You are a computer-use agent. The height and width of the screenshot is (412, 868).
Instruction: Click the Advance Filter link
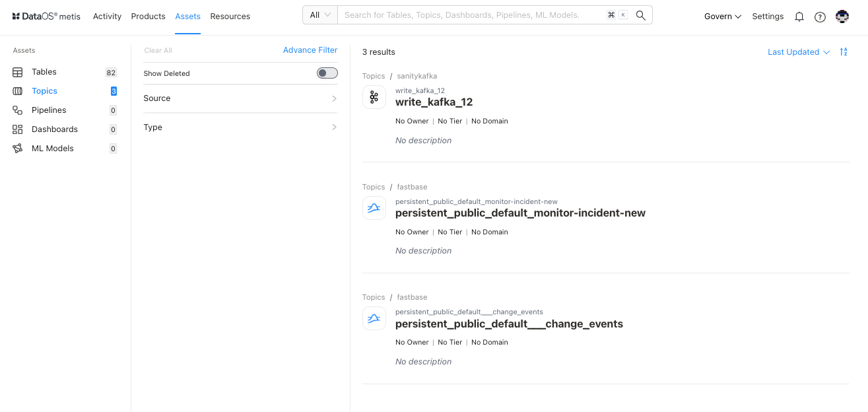pos(310,50)
